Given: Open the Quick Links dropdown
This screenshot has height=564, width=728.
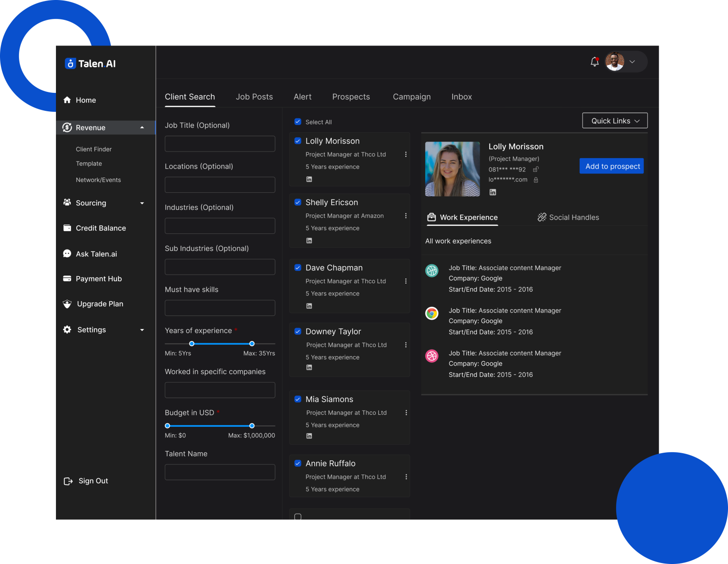Looking at the screenshot, I should (615, 121).
